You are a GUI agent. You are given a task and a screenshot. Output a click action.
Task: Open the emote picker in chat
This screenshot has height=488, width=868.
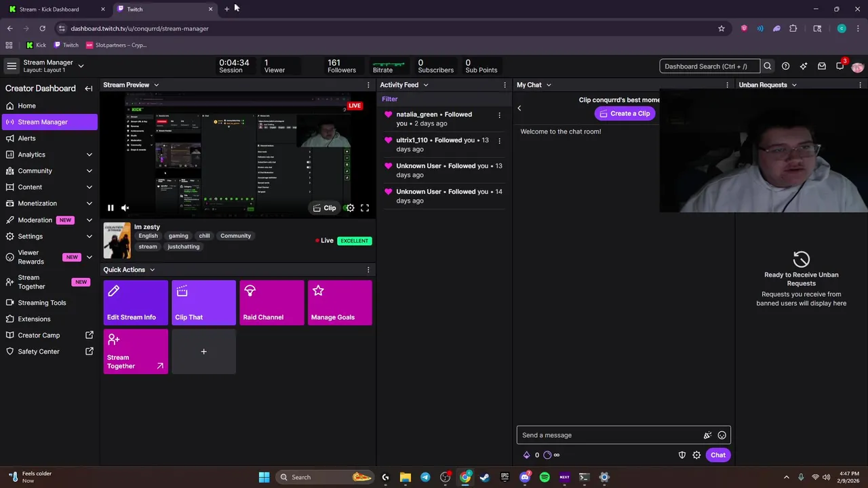click(722, 435)
